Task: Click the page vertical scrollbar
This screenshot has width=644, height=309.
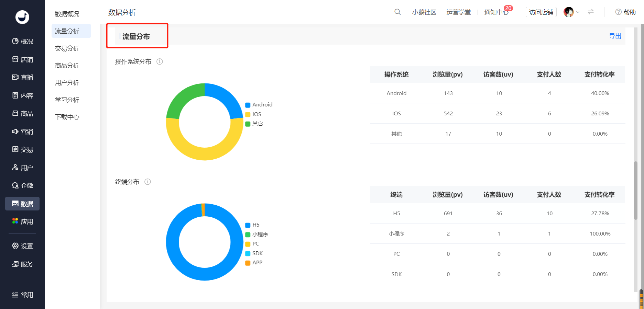Action: [636, 190]
